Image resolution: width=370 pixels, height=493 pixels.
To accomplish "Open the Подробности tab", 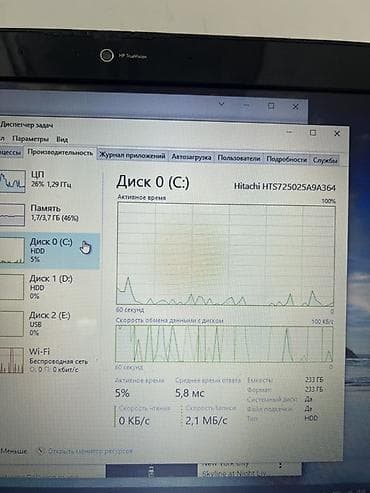I will [x=286, y=159].
